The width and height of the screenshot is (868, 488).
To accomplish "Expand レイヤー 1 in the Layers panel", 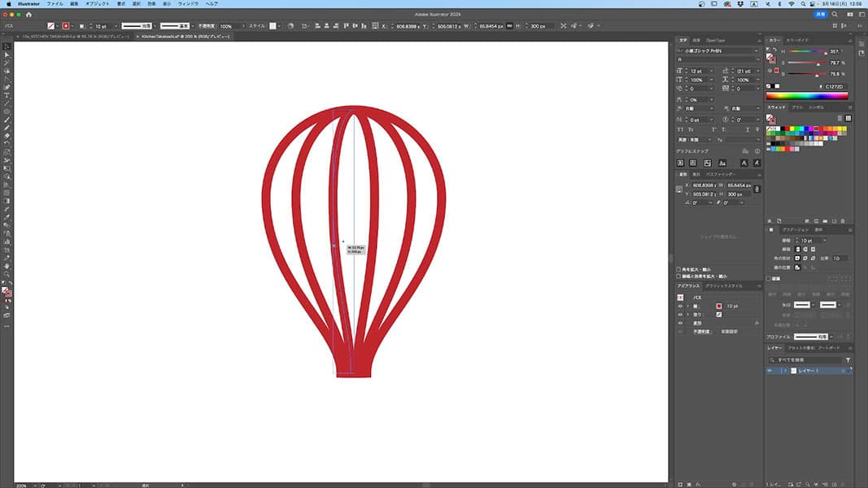I will (784, 371).
